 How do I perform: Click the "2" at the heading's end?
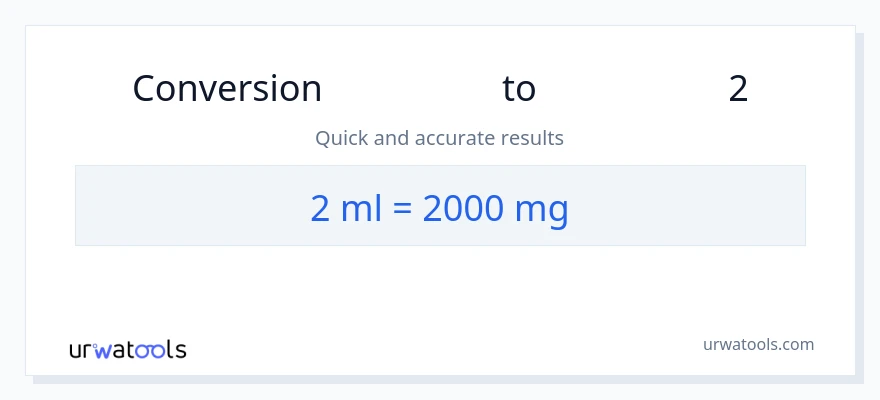(738, 89)
